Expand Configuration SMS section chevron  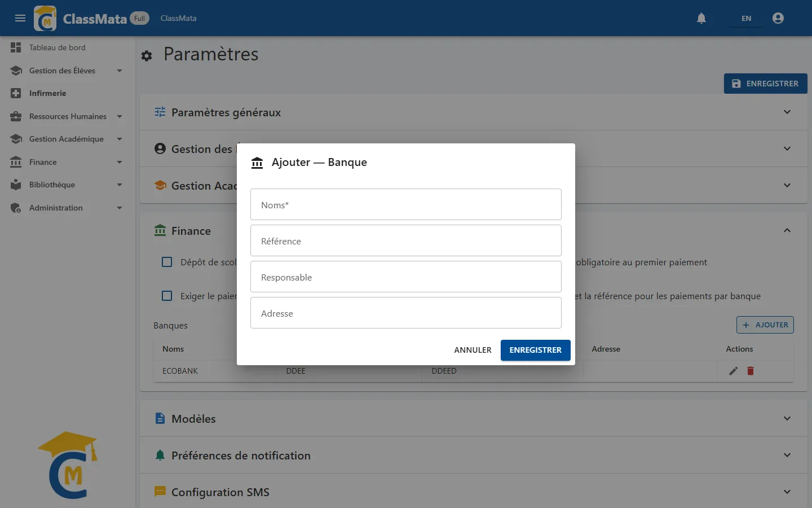click(787, 492)
